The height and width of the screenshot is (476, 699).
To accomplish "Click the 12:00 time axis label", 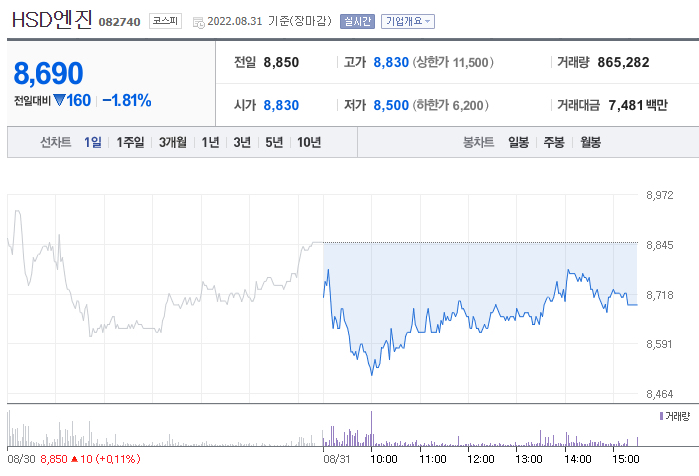I will pos(481,459).
